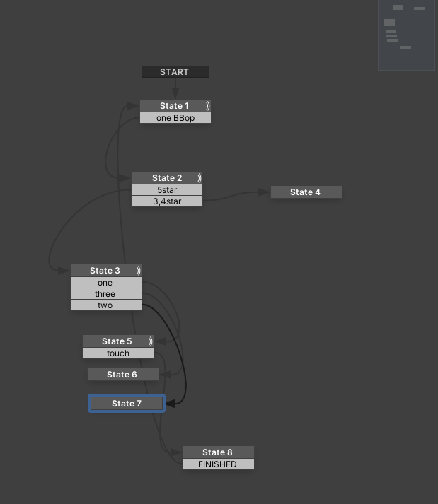
Task: Click the 'touch' transition on State 5
Action: coord(118,353)
